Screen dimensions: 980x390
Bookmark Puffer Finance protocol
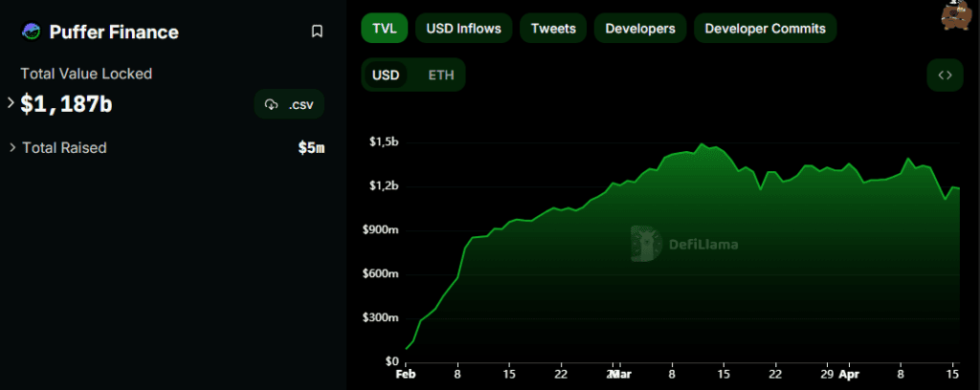[x=317, y=32]
